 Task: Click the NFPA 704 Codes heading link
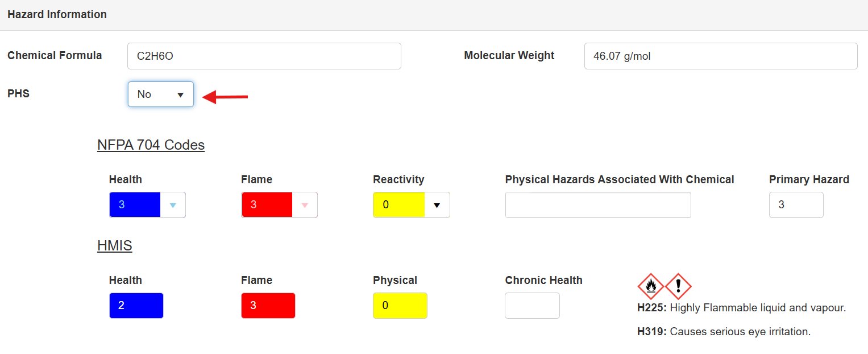click(151, 145)
